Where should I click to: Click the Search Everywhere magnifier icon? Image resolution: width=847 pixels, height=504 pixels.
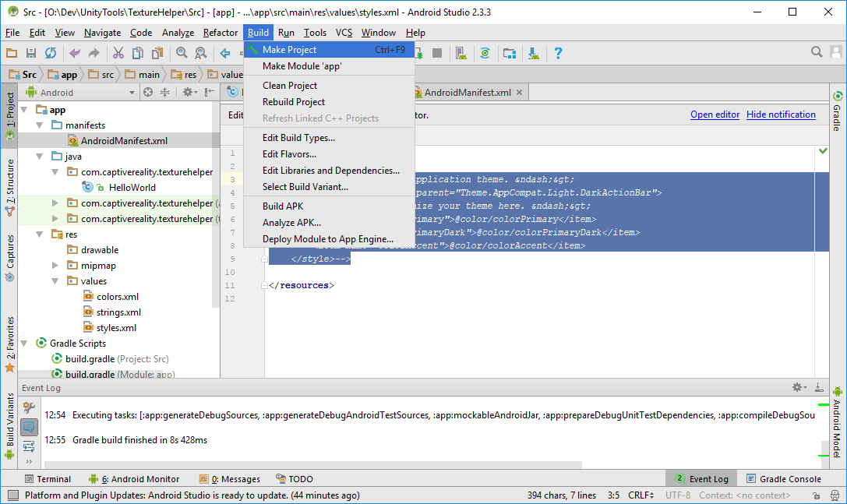click(817, 52)
